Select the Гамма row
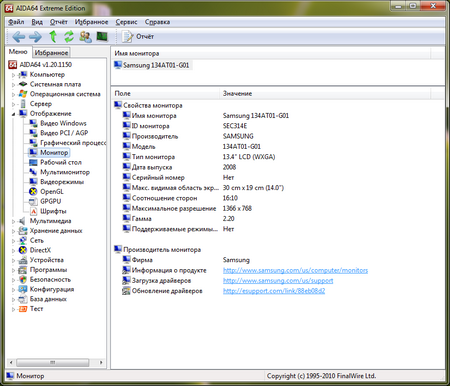Viewport: 450px width, 386px height. click(278, 219)
